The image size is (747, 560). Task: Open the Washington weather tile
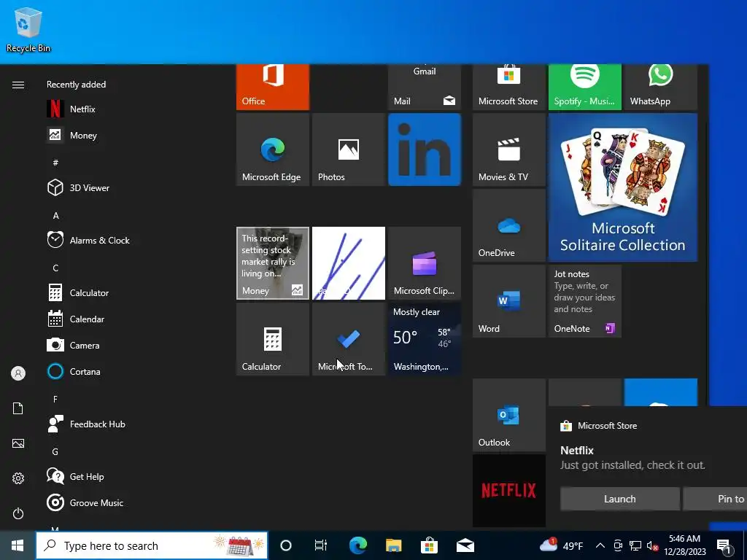(x=425, y=339)
